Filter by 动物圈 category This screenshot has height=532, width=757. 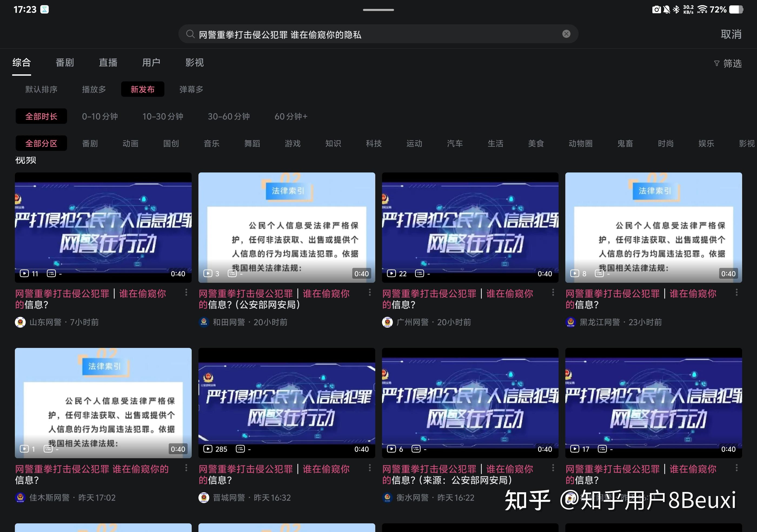point(581,143)
